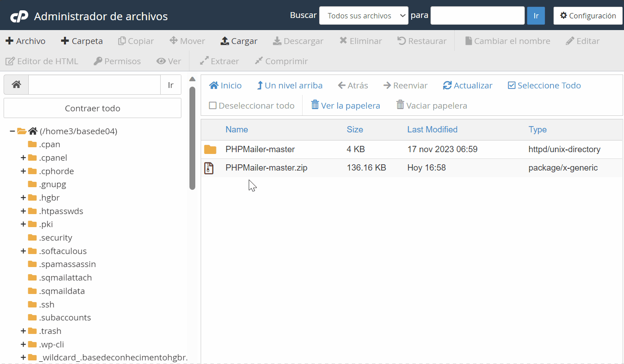
Task: Expand the .pki folder
Action: [x=23, y=224]
